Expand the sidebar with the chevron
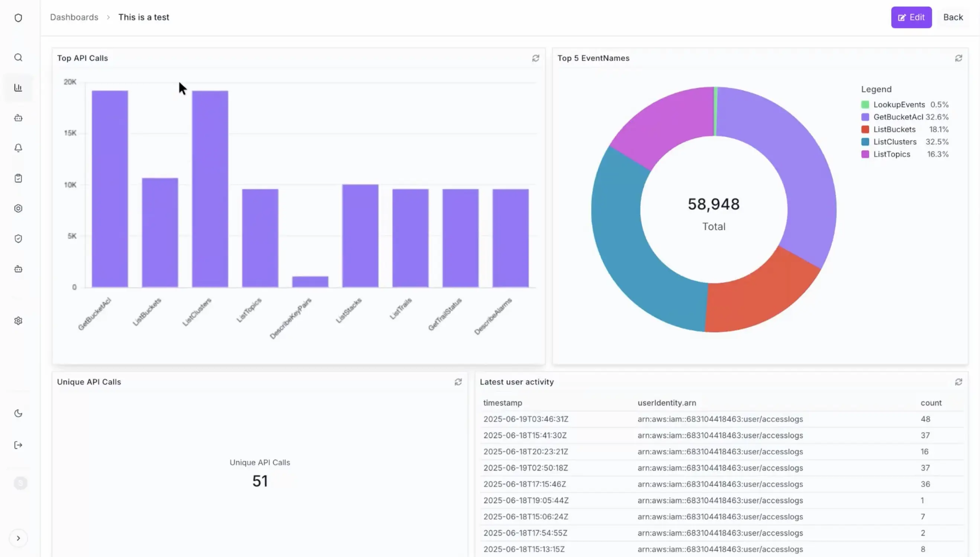This screenshot has width=980, height=557. (x=18, y=538)
